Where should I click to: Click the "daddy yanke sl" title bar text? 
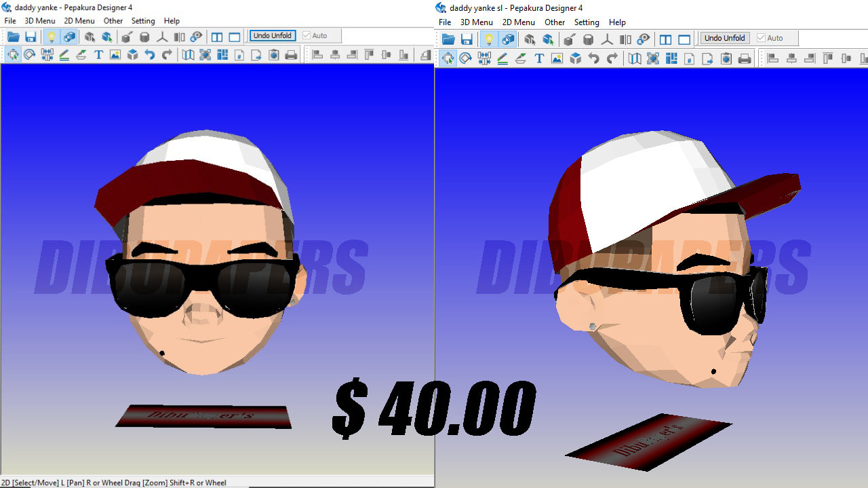click(477, 8)
